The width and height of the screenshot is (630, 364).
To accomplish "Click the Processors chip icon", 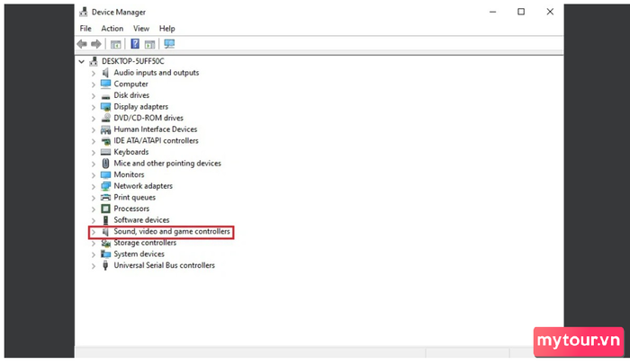I will click(x=105, y=209).
